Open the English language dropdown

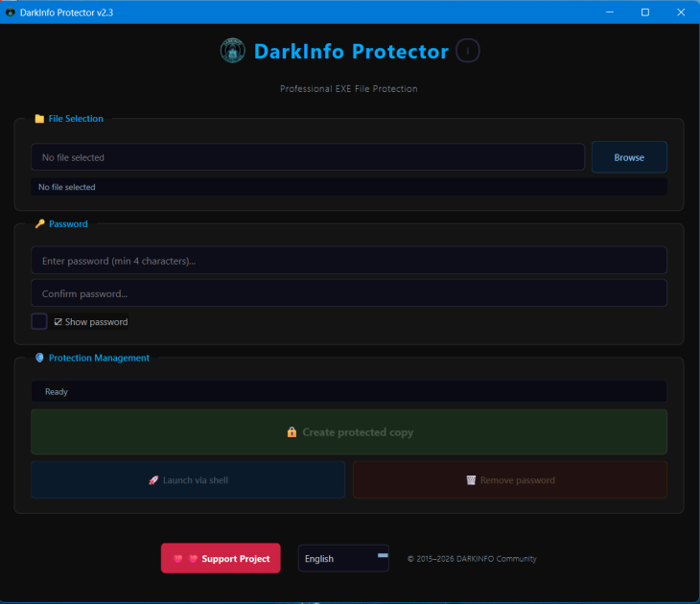343,558
